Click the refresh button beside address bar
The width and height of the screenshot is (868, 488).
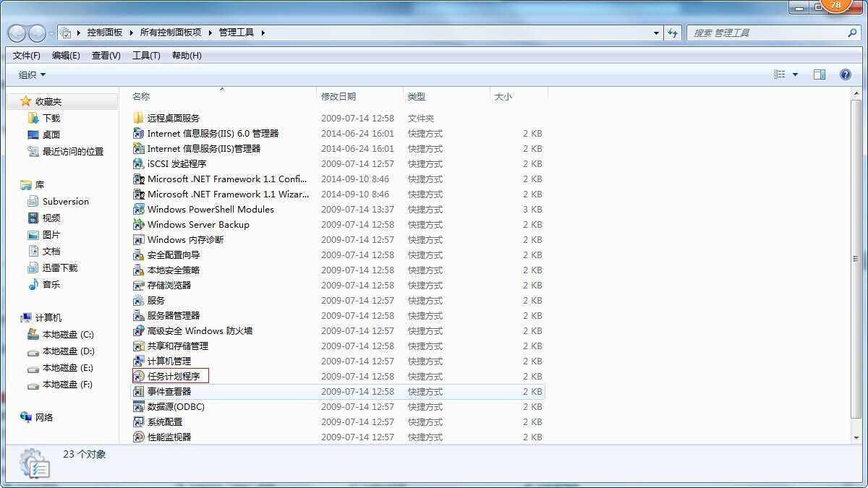673,33
